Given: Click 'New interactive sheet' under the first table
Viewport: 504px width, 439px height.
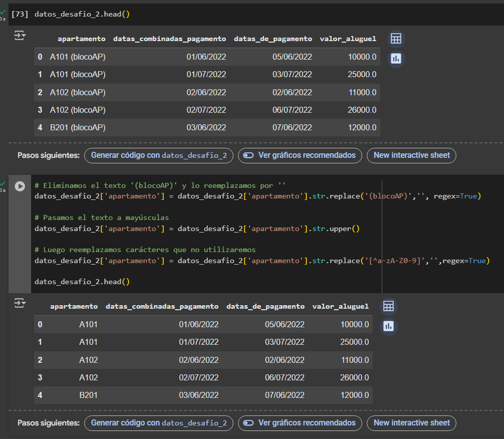Looking at the screenshot, I should click(x=411, y=155).
